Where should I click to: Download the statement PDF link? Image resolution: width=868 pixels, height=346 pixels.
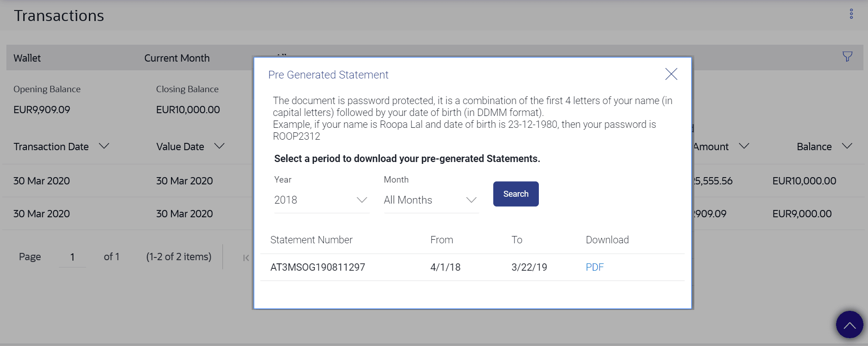pos(594,267)
